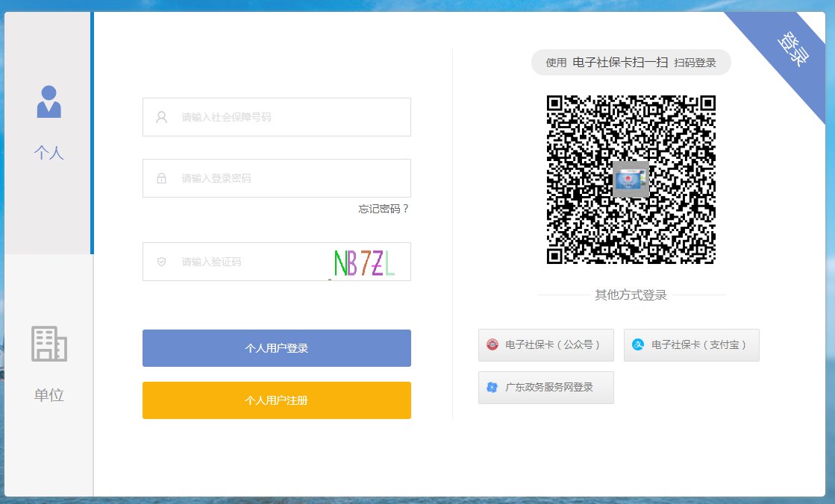Click the 登录 corner ribbon
835x504 pixels.
pyautogui.click(x=792, y=49)
